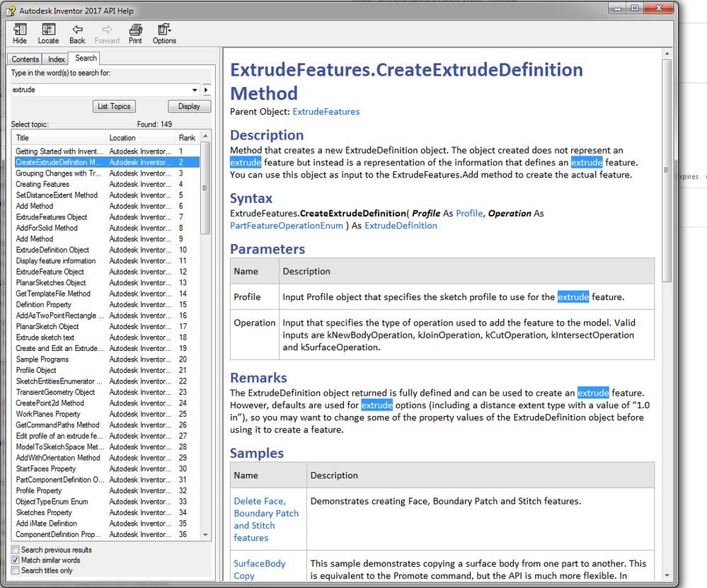Image resolution: width=707 pixels, height=588 pixels.
Task: Click the content pane scrollbar thumb
Action: (x=667, y=171)
